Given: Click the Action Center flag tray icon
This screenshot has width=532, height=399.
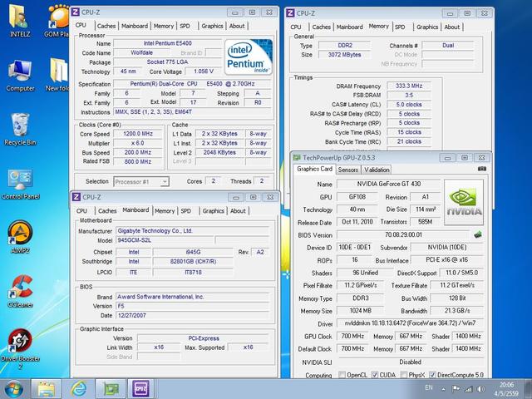Looking at the screenshot, I should [456, 389].
